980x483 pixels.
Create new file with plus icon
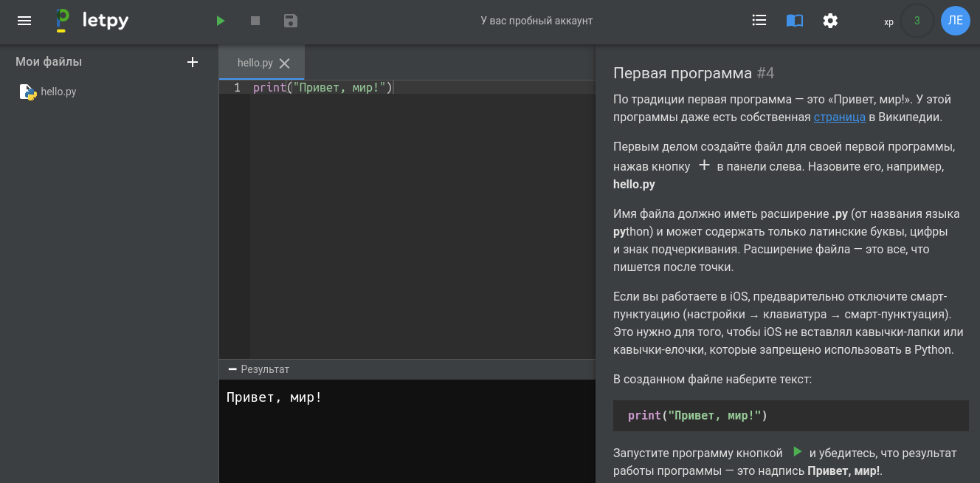[x=193, y=62]
